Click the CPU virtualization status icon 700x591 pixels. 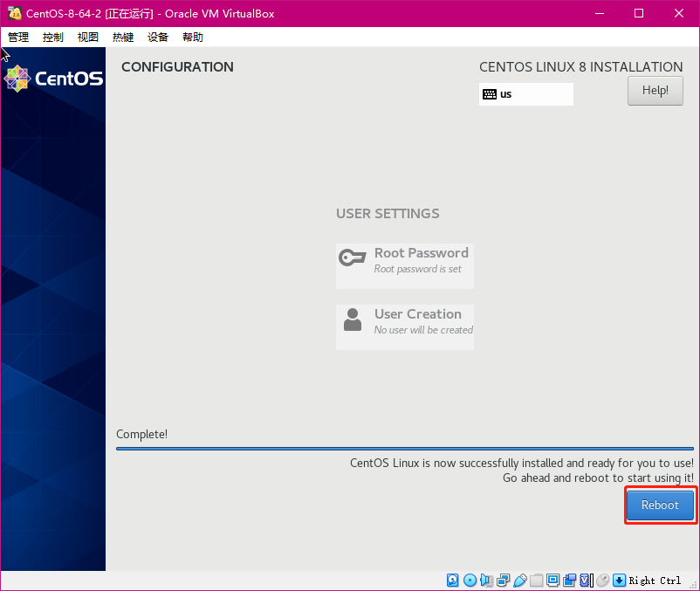click(x=587, y=581)
